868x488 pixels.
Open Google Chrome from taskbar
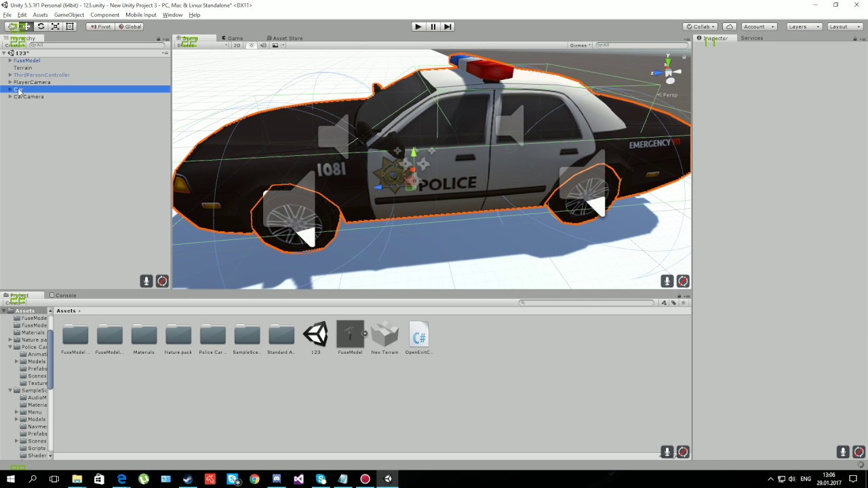coord(254,479)
